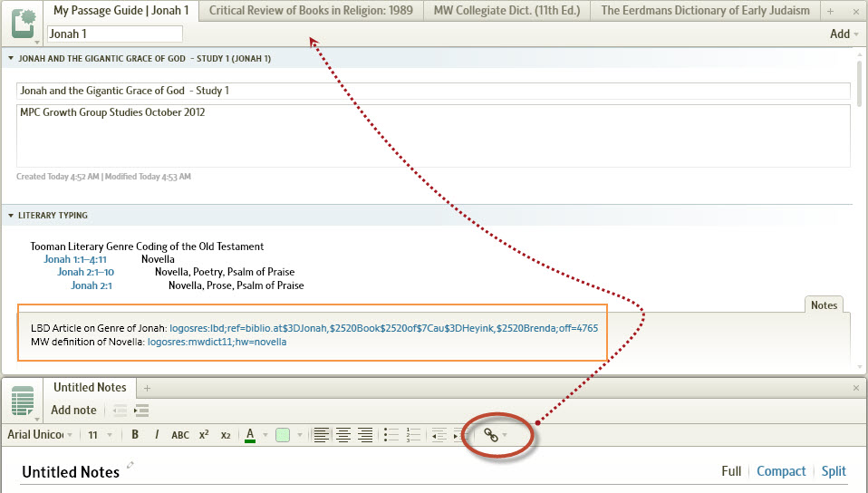Switch to Split notes view
The width and height of the screenshot is (868, 493).
click(x=834, y=471)
